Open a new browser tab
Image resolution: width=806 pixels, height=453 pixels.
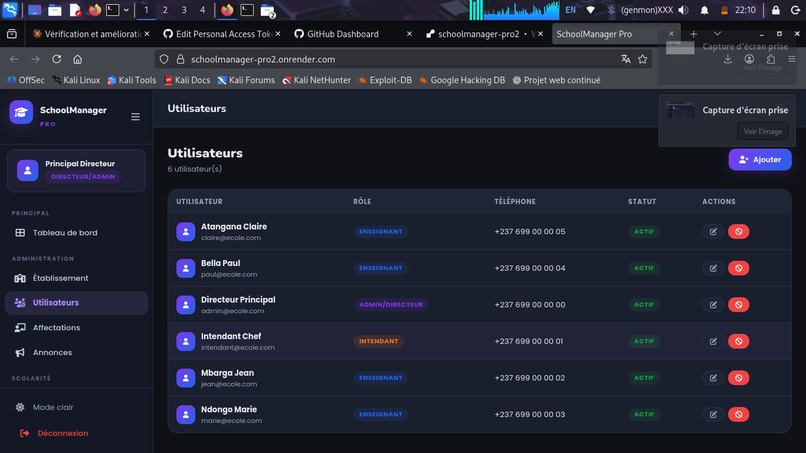[x=693, y=33]
